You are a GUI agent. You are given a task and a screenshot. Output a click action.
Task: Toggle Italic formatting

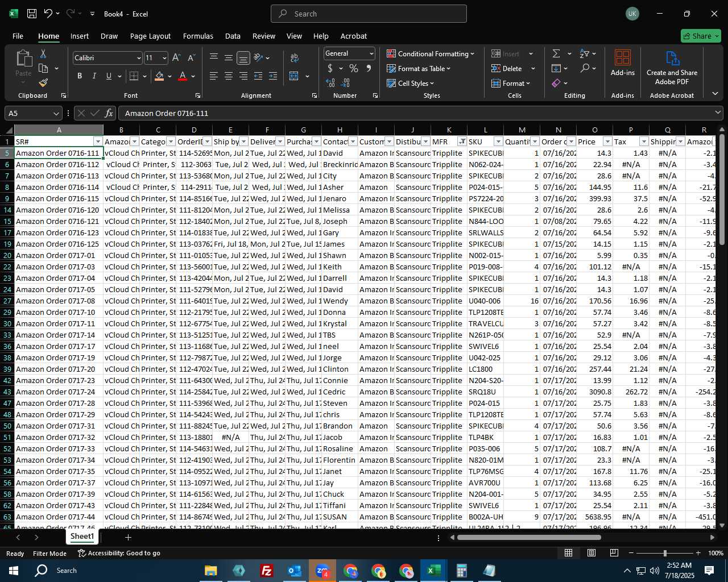coord(94,76)
